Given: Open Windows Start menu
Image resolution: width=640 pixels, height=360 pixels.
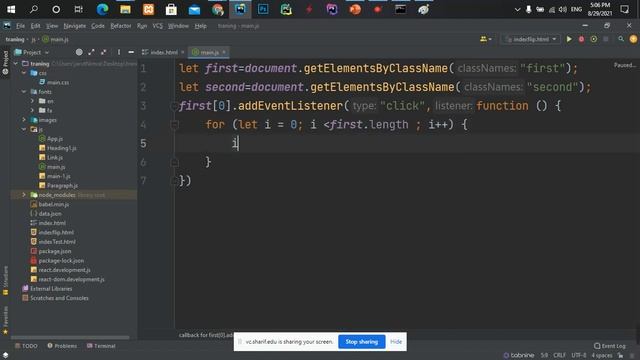Looking at the screenshot, I should click(11, 9).
